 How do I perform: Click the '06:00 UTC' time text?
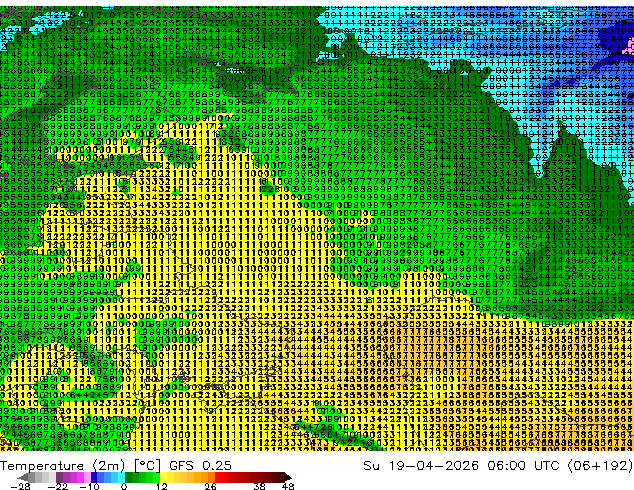(526, 466)
